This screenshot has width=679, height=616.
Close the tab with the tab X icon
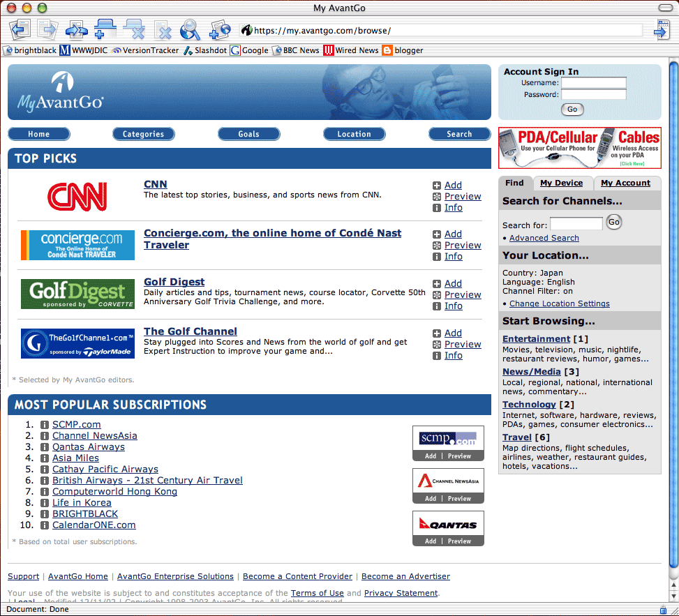tap(133, 29)
